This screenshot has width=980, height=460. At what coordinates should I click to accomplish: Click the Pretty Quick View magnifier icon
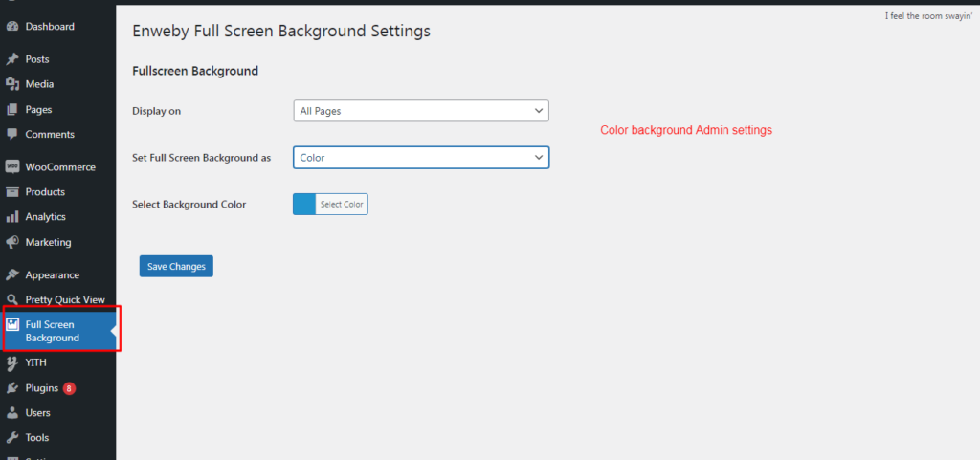coord(11,299)
